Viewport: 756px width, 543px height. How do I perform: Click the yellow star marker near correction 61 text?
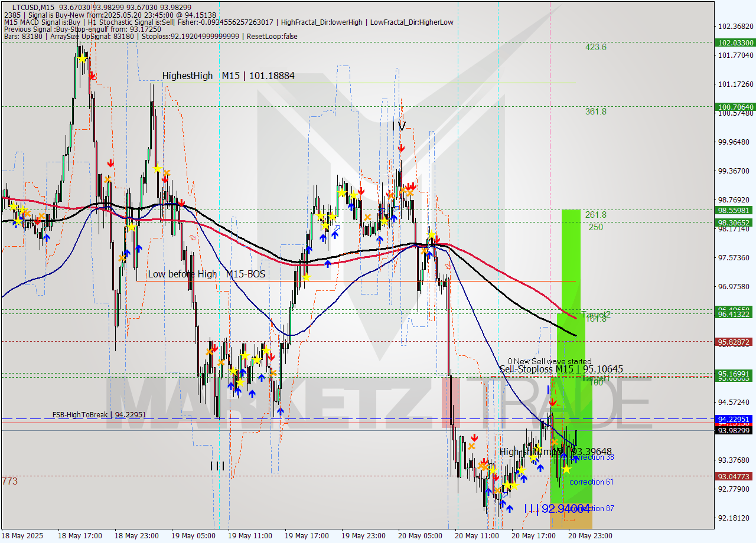[x=566, y=470]
